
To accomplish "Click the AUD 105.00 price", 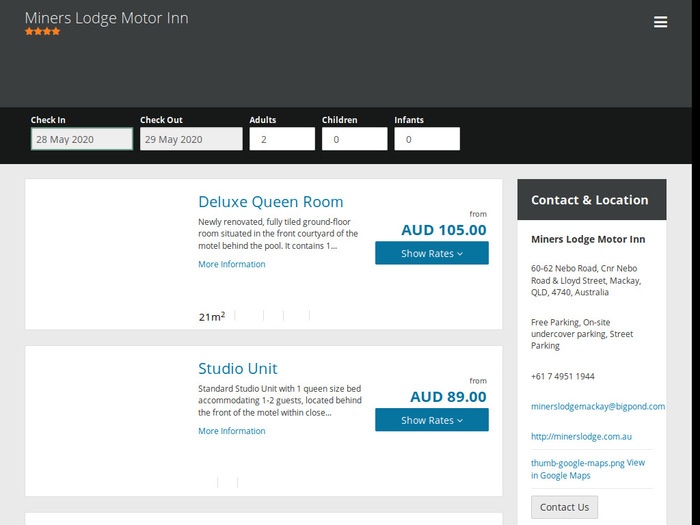I will pos(444,230).
